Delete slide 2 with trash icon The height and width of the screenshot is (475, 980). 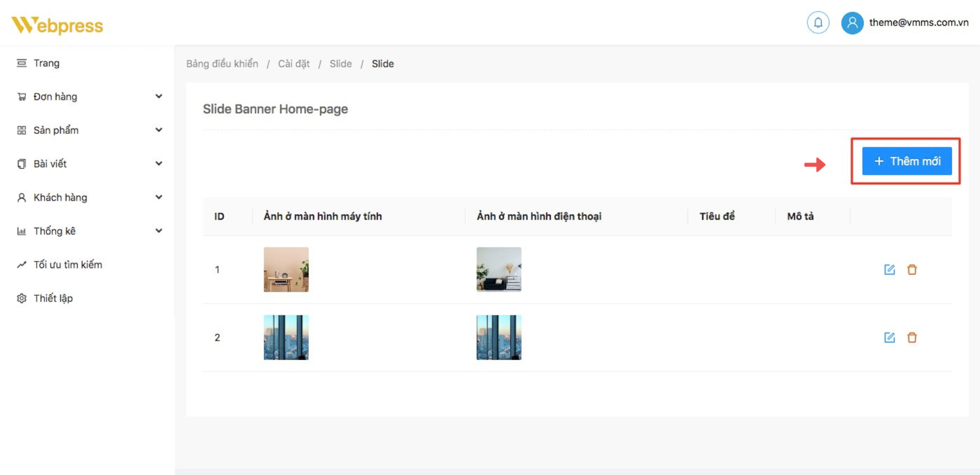(912, 338)
